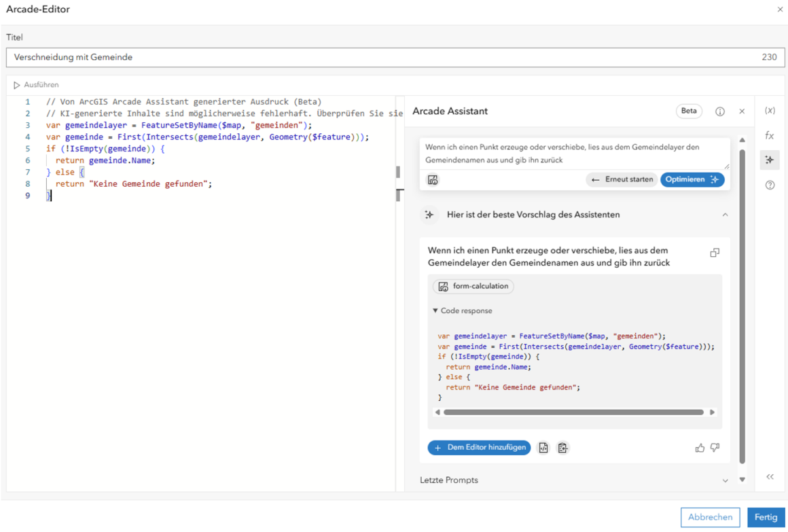The width and height of the screenshot is (788, 532).
Task: Run the expression with Ausführen
Action: coord(36,85)
